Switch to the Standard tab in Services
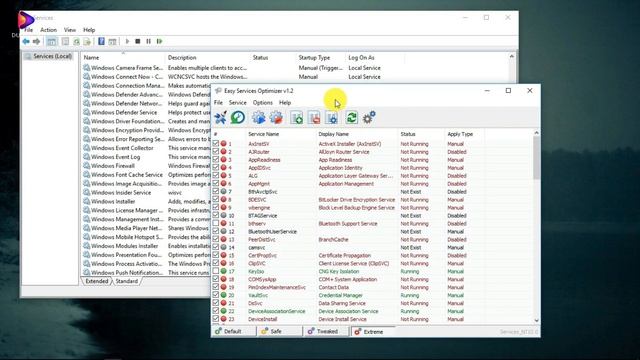Image resolution: width=640 pixels, height=360 pixels. pyautogui.click(x=127, y=281)
